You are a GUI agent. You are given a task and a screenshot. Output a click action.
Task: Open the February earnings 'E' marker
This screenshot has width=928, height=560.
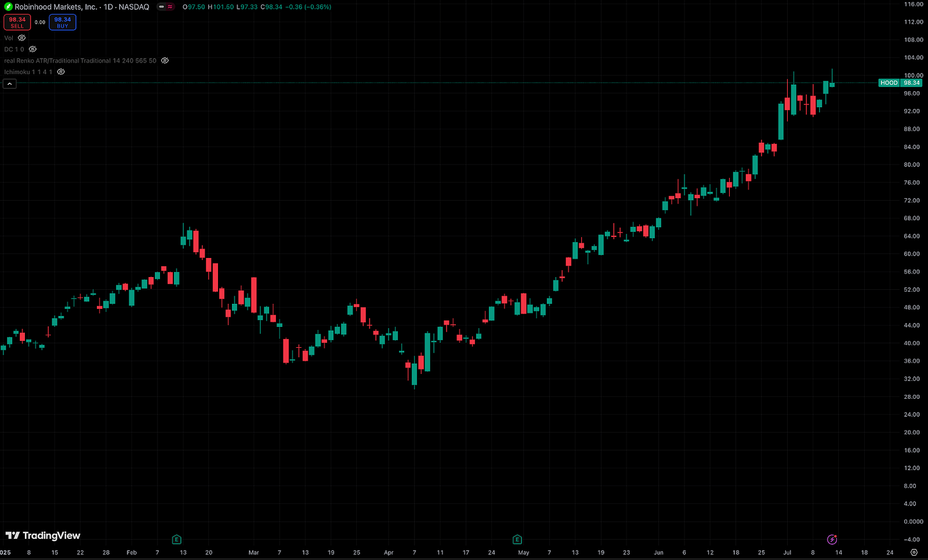[x=177, y=540]
